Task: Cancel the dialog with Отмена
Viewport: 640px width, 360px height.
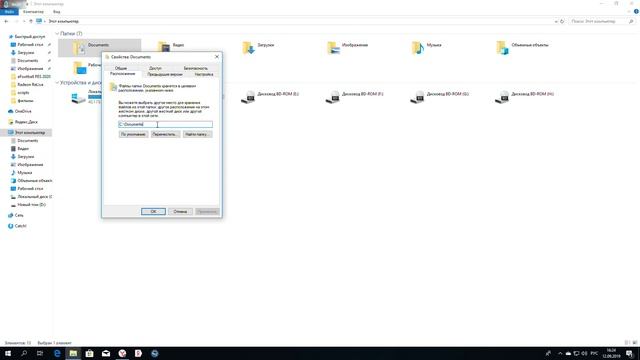Action: pos(180,211)
